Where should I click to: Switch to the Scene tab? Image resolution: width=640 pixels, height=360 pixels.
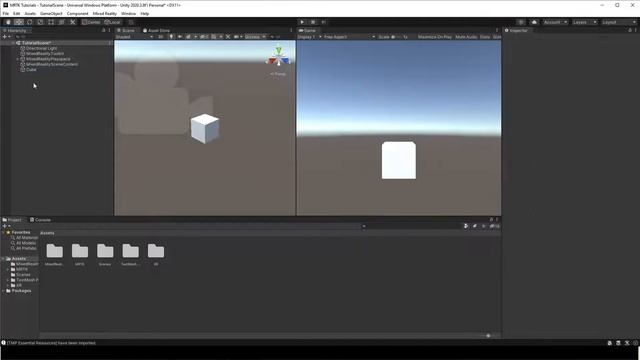coord(126,31)
